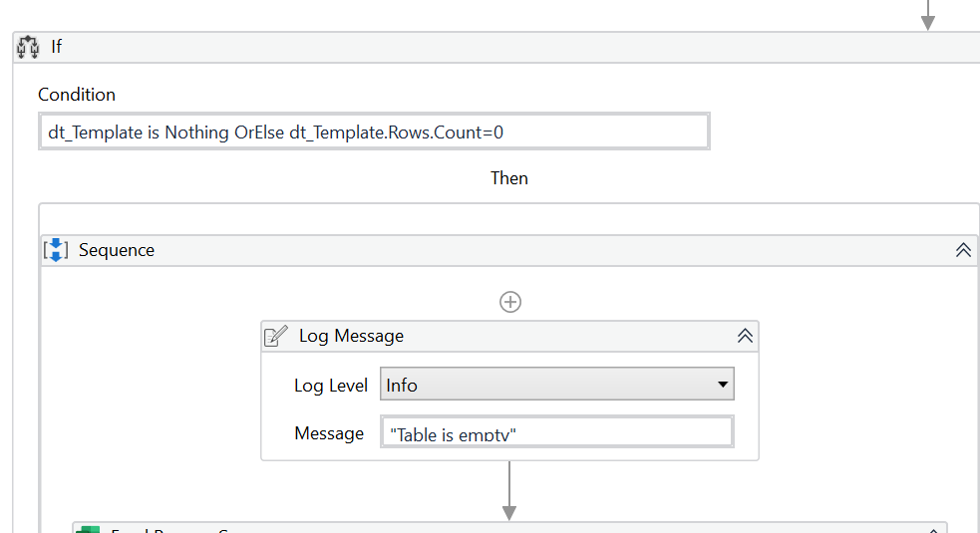Click the If activity icon

click(28, 47)
